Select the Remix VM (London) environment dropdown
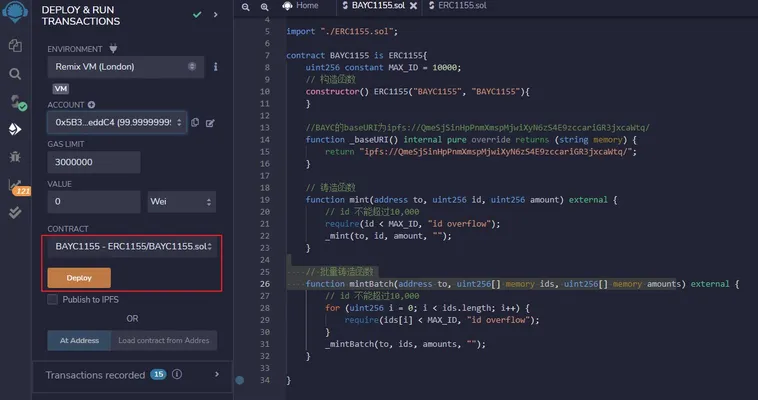758x400 pixels. [126, 67]
